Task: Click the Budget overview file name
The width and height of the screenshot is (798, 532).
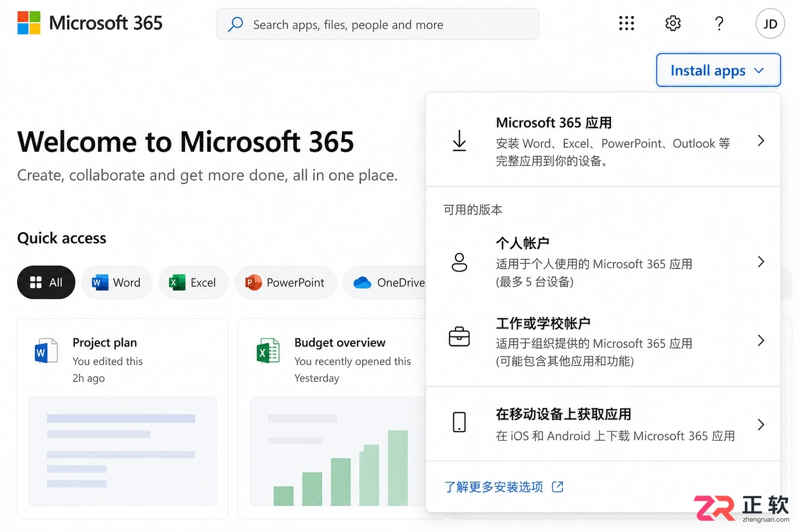Action: pyautogui.click(x=340, y=342)
